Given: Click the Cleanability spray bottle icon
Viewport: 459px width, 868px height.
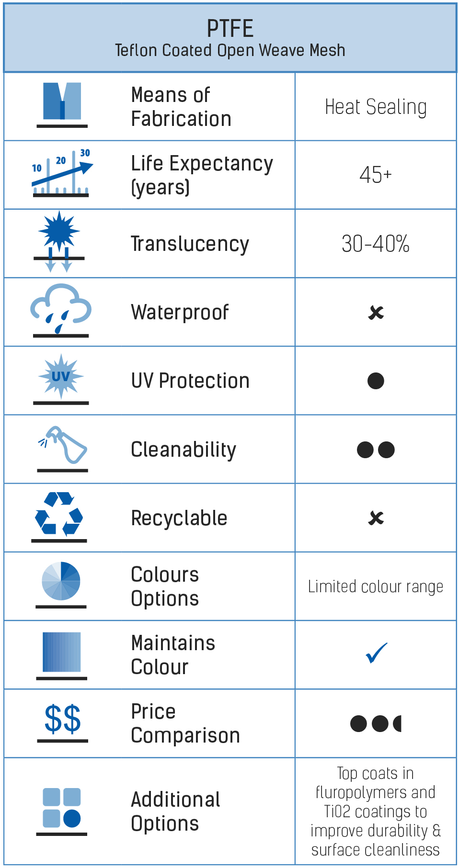Looking at the screenshot, I should click(x=63, y=449).
